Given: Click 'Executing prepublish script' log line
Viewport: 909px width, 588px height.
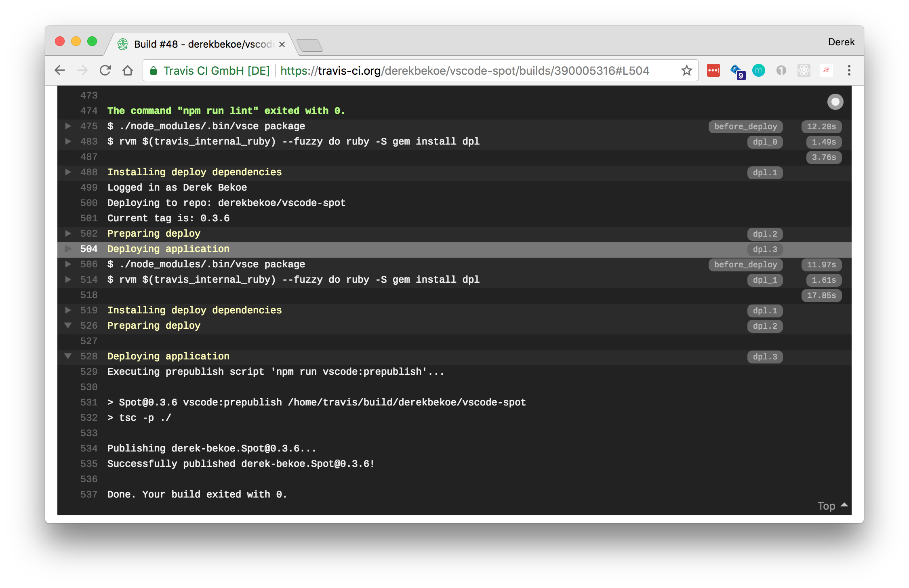Looking at the screenshot, I should click(276, 372).
